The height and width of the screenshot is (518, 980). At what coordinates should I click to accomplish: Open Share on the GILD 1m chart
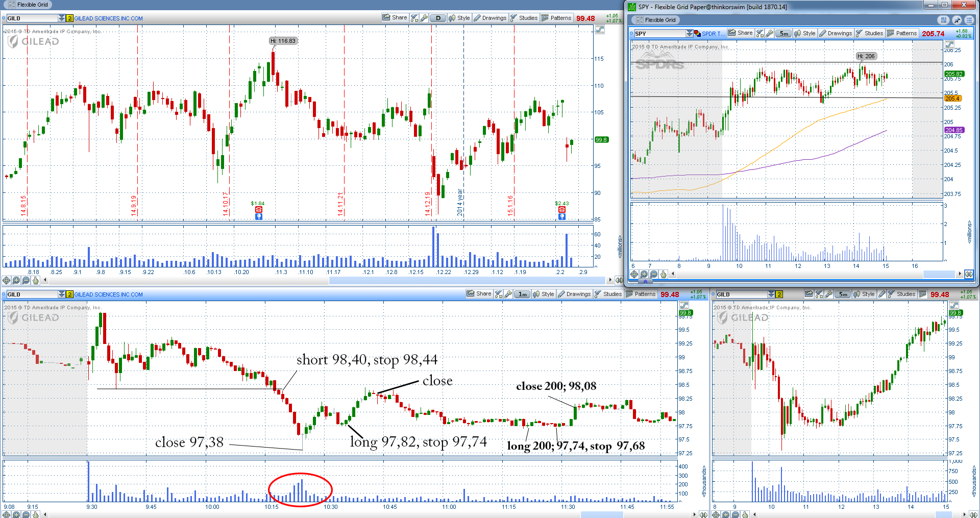pyautogui.click(x=479, y=294)
